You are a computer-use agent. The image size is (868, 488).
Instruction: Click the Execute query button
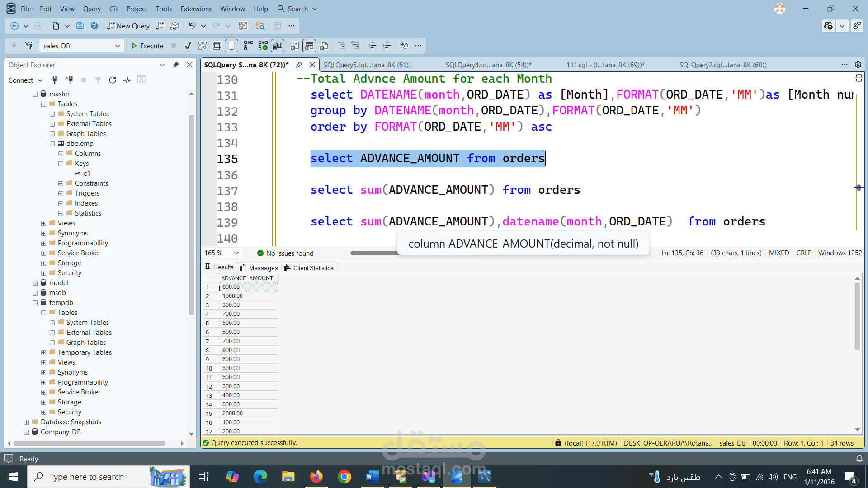coord(147,46)
